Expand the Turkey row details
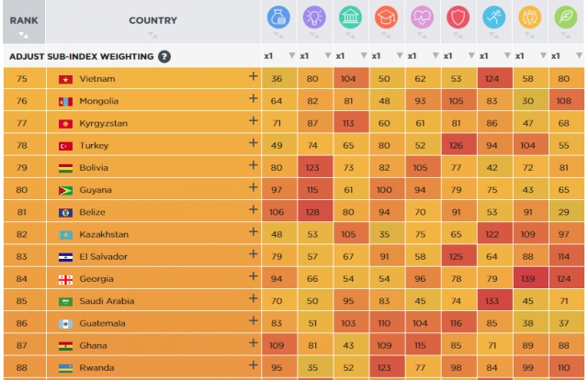The width and height of the screenshot is (588, 380). (x=253, y=145)
